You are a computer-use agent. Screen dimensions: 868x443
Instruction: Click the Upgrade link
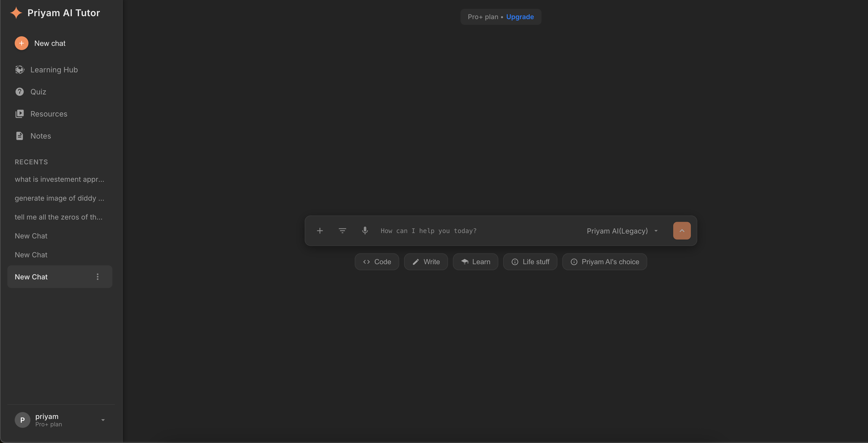[x=520, y=17]
